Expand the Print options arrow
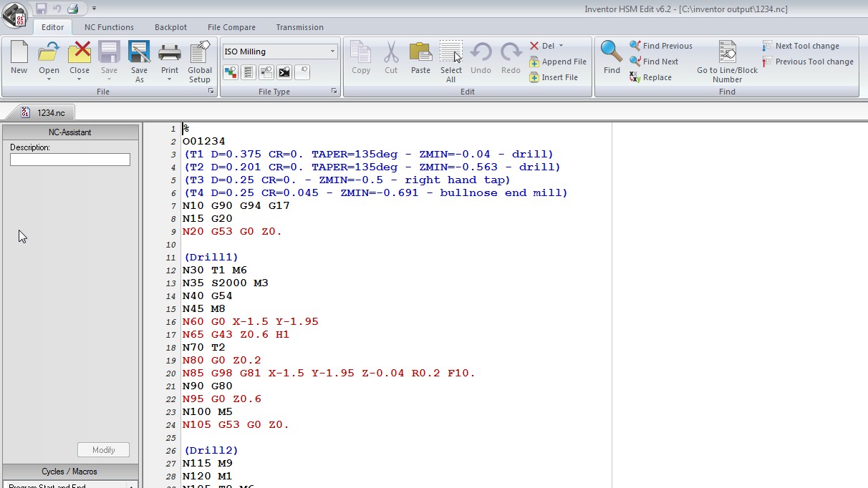This screenshot has height=488, width=868. pyautogui.click(x=170, y=79)
